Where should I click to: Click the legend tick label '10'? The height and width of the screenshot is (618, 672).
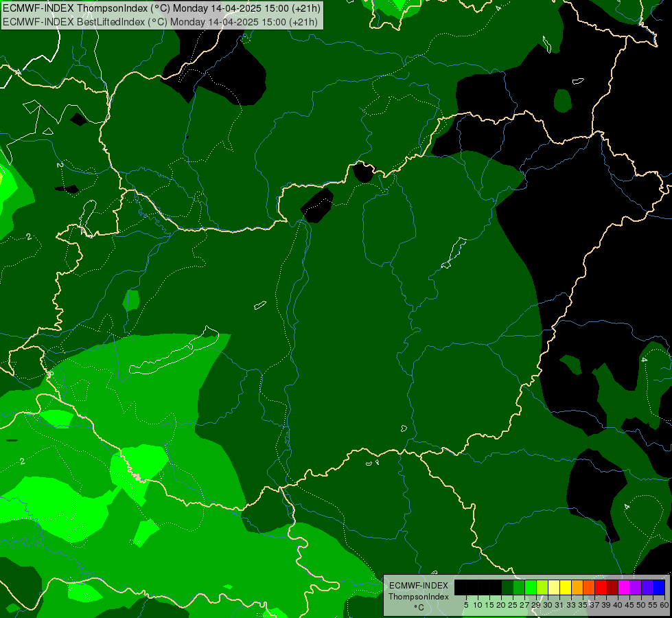pyautogui.click(x=478, y=605)
